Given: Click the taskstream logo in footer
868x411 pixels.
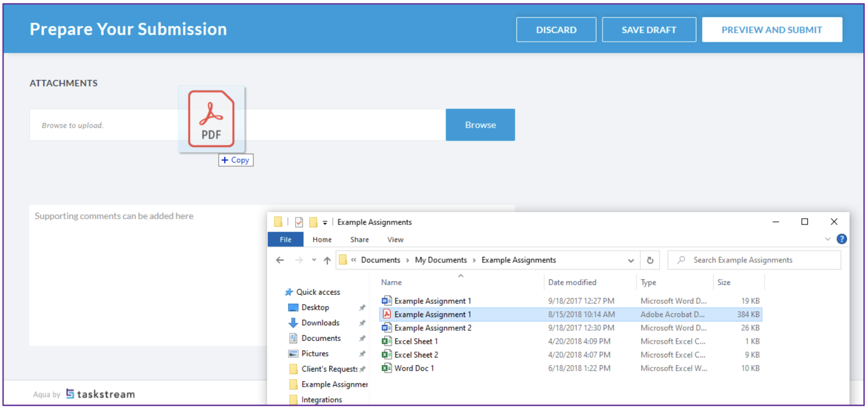Looking at the screenshot, I should pyautogui.click(x=101, y=394).
